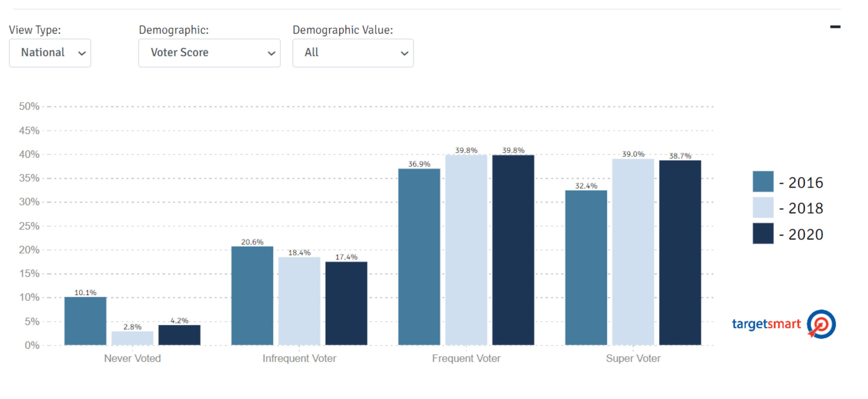Image resolution: width=868 pixels, height=399 pixels.
Task: Click the Never Voted axis label
Action: tap(132, 358)
